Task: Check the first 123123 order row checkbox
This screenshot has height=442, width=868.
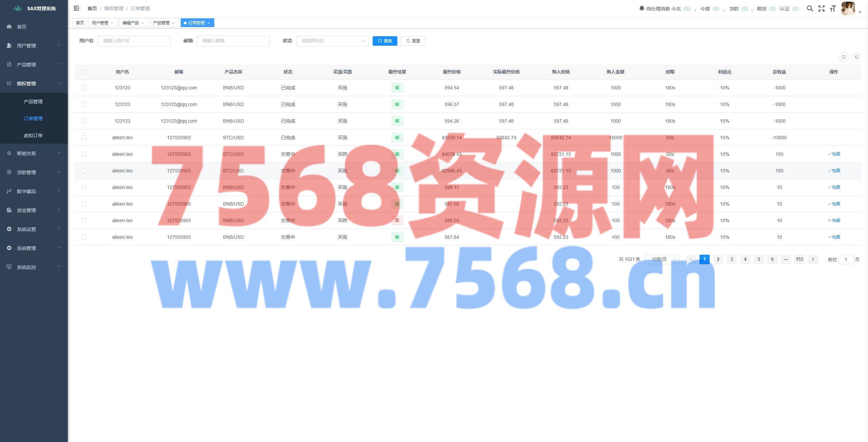Action: tap(84, 88)
